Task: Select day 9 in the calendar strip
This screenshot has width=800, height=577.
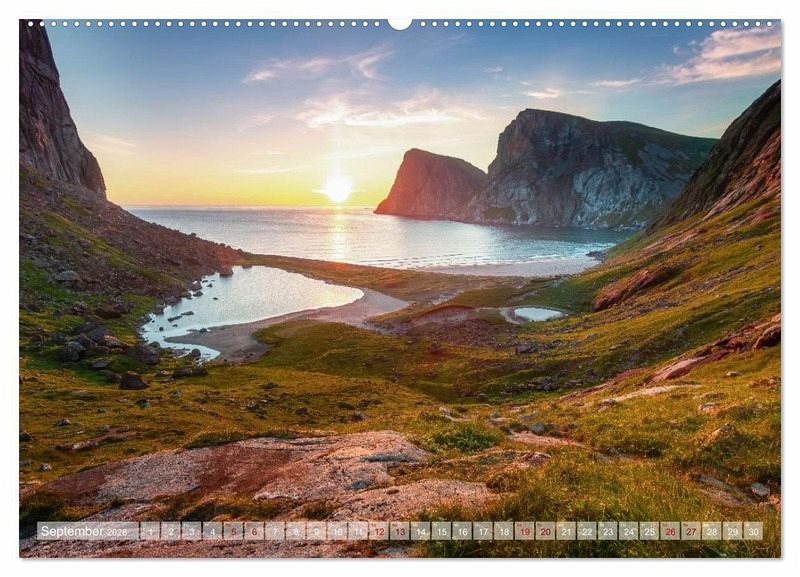Action: [x=316, y=531]
